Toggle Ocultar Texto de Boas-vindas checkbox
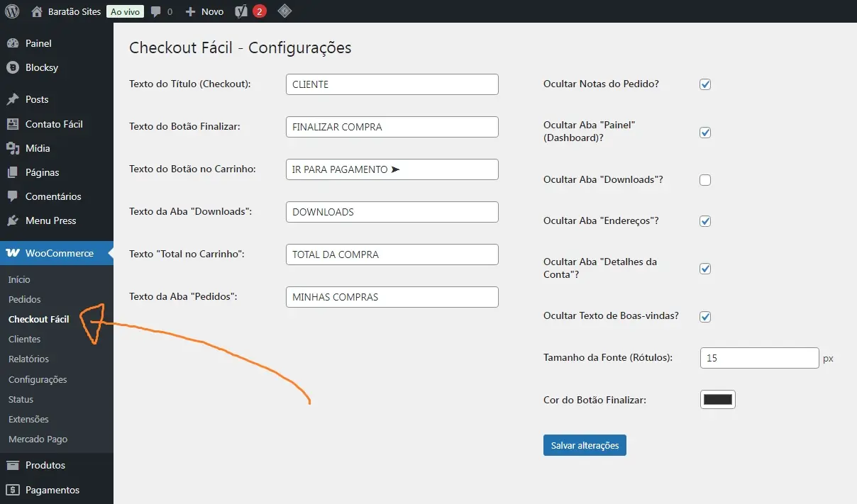 [705, 317]
